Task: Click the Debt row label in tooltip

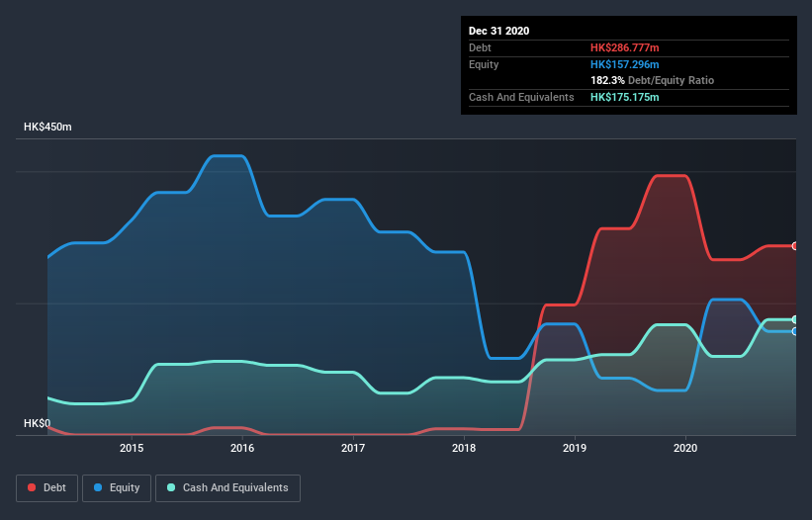Action: click(x=480, y=47)
